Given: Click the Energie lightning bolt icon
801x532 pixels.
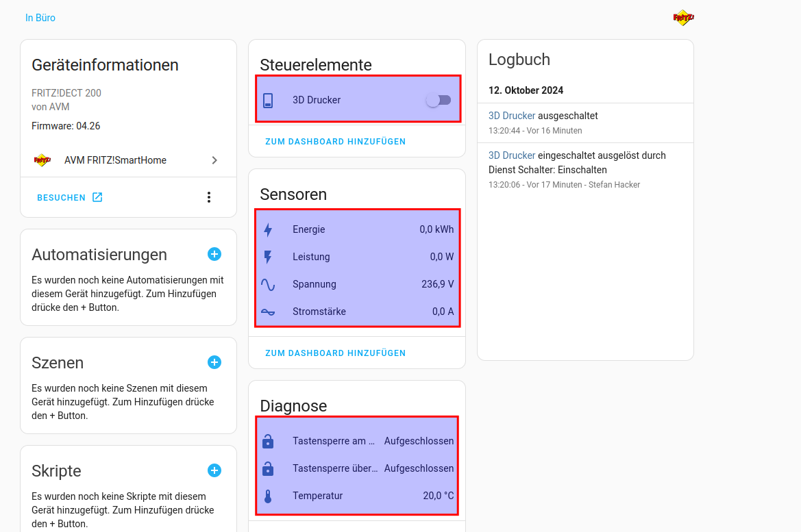Looking at the screenshot, I should [268, 230].
